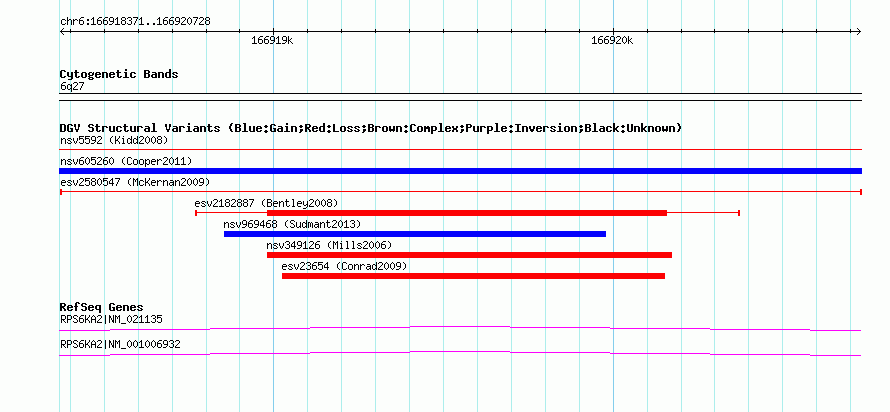This screenshot has height=412, width=890.
Task: Select the magenta NM_001006932 transcript line
Action: tap(460, 354)
